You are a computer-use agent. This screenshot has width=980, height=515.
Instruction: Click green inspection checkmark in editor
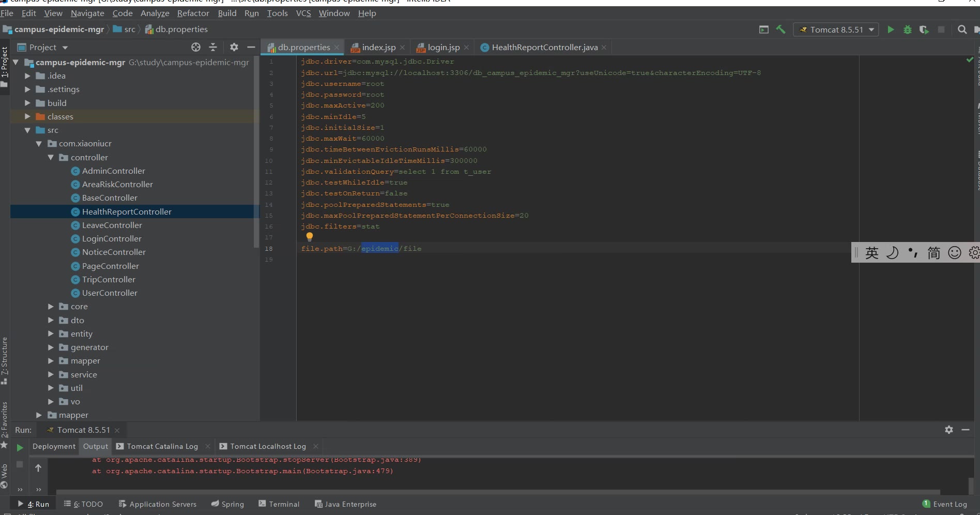click(x=970, y=60)
